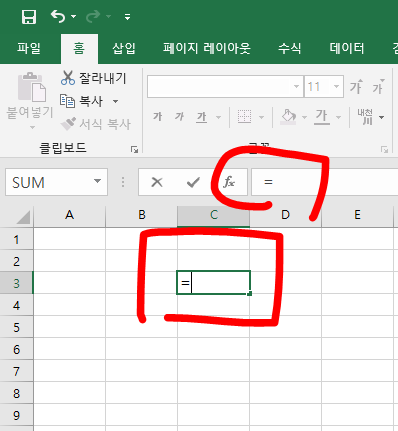Image resolution: width=398 pixels, height=431 pixels.
Task: Open the font group dialog launcher
Action: [x=385, y=150]
